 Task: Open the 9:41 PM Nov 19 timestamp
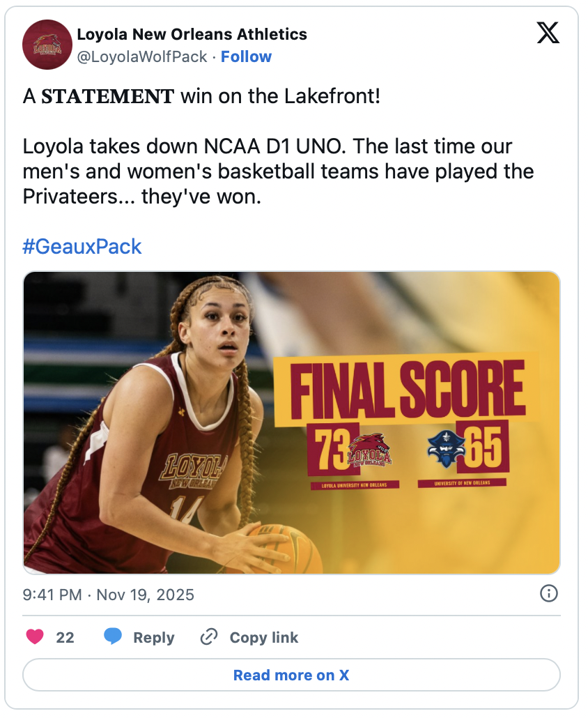(x=109, y=595)
